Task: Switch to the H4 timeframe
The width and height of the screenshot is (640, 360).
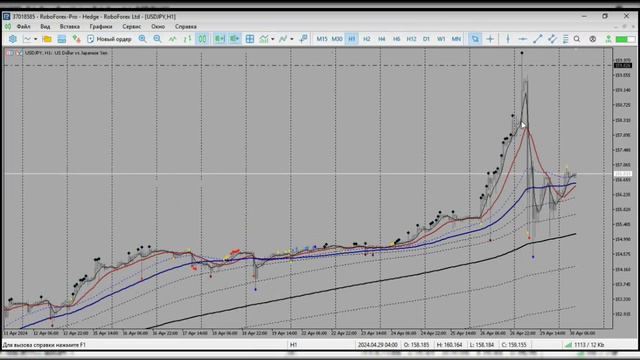Action: 382,39
